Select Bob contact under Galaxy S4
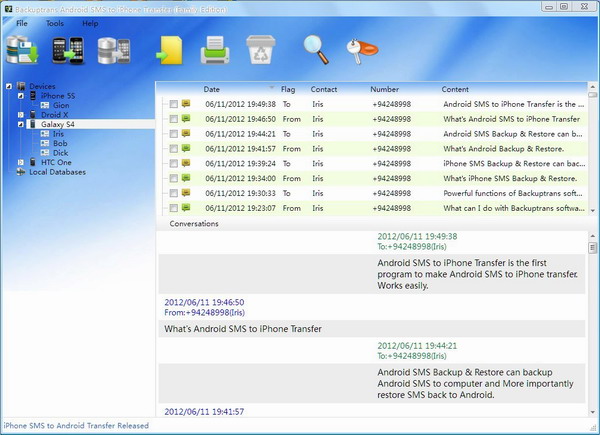This screenshot has width=600, height=435. (x=60, y=143)
